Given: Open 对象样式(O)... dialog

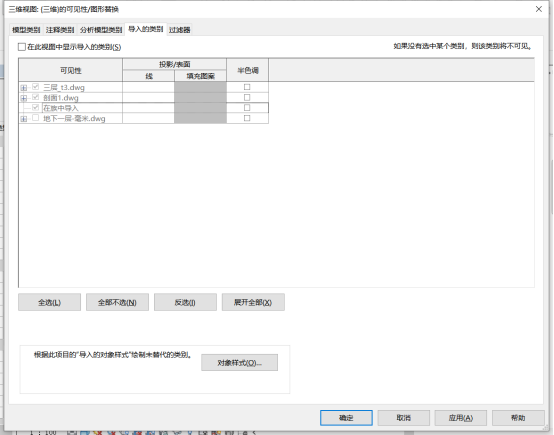Looking at the screenshot, I should pos(240,363).
